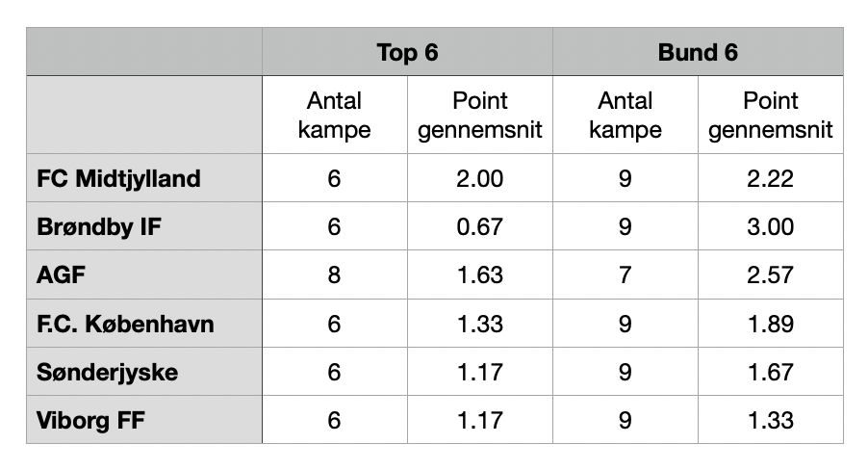Click FC Midtjylland's 2.22 average cell

pos(771,178)
